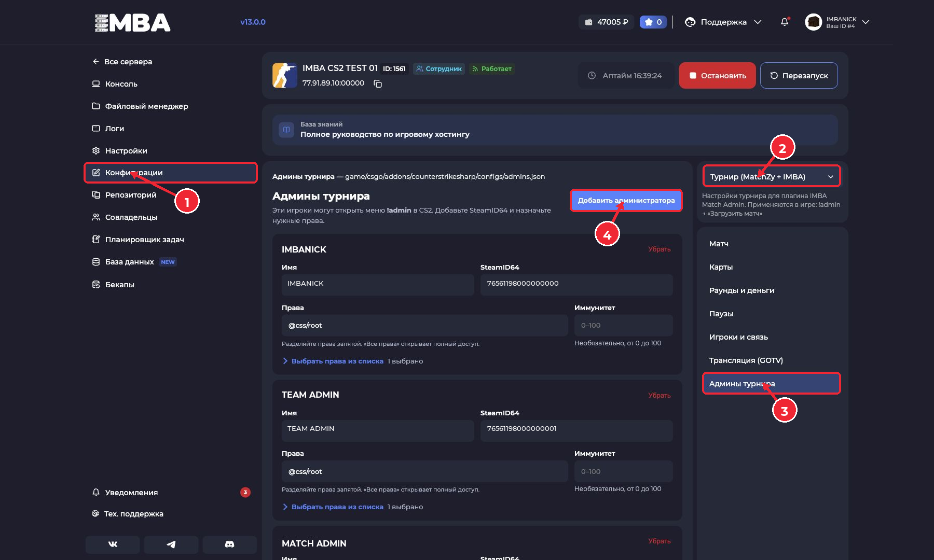The width and height of the screenshot is (934, 560).
Task: Go back to Все сервера
Action: click(x=122, y=62)
